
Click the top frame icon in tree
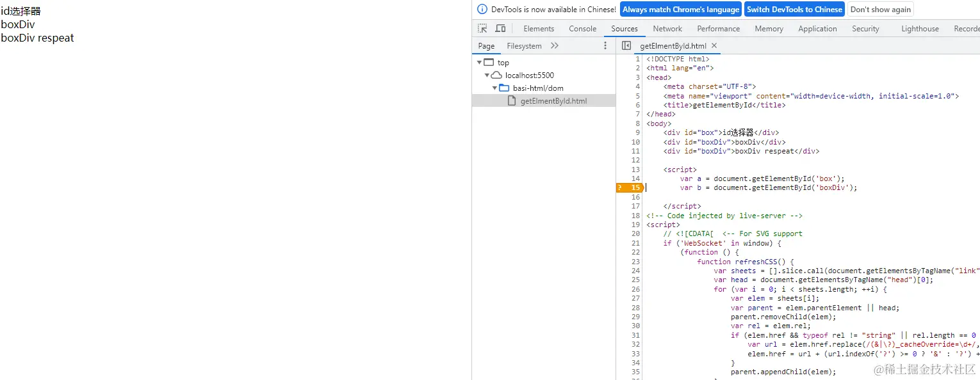tap(489, 63)
